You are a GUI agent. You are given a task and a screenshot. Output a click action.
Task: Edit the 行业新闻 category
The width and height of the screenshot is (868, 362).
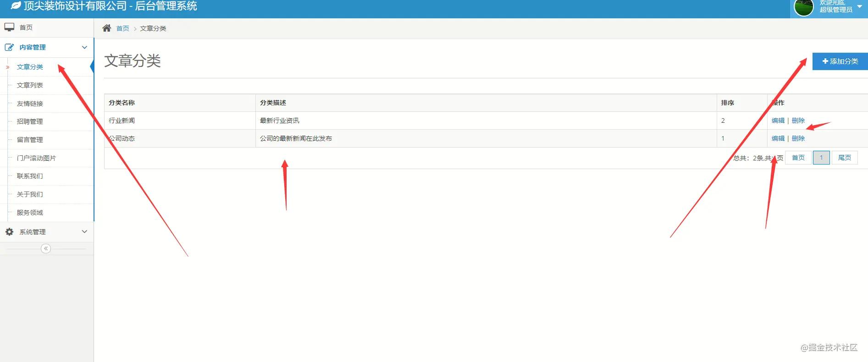point(778,121)
